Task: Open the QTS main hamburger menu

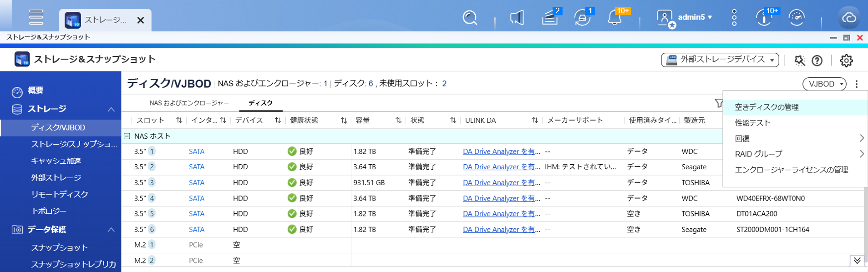Action: click(x=36, y=17)
